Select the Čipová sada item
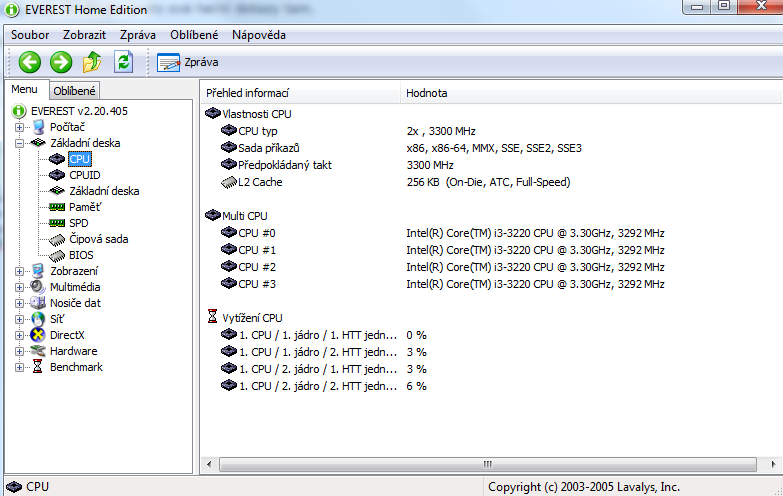This screenshot has height=496, width=783. pos(99,239)
